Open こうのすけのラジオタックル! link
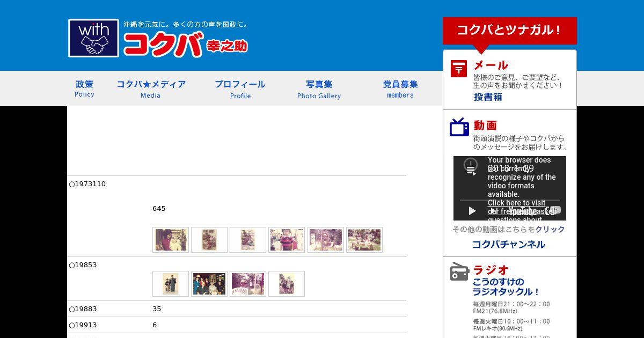The height and width of the screenshot is (338, 644). tap(506, 287)
